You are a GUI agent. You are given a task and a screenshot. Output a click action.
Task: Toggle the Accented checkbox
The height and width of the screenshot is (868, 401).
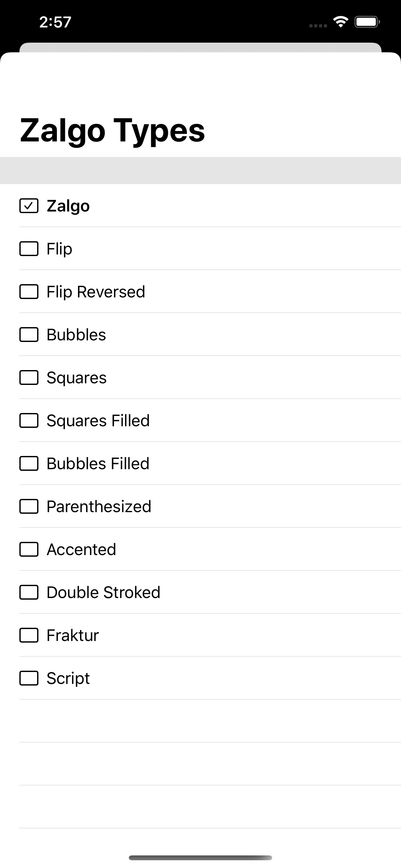(29, 549)
